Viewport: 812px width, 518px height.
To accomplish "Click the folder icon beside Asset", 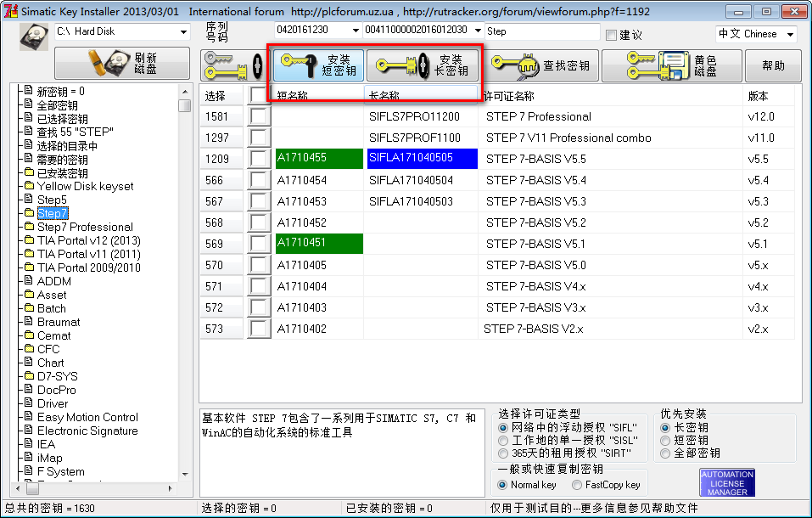I will click(29, 295).
